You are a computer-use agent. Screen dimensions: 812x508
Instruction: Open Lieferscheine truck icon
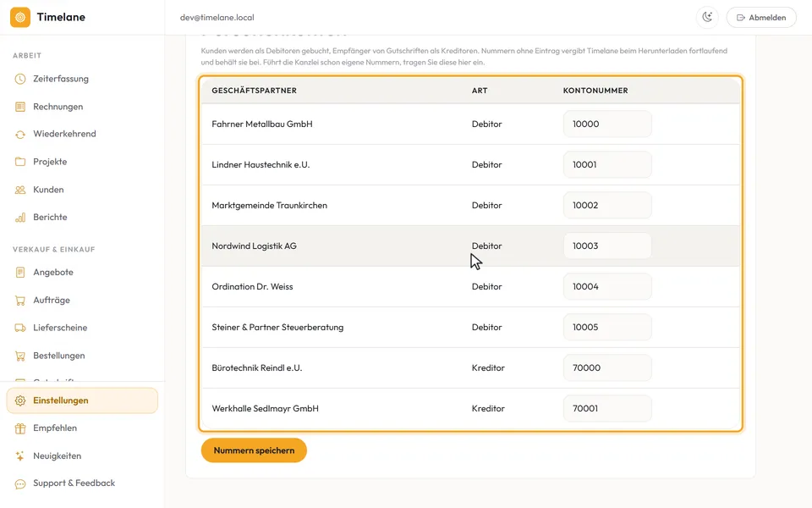20,328
